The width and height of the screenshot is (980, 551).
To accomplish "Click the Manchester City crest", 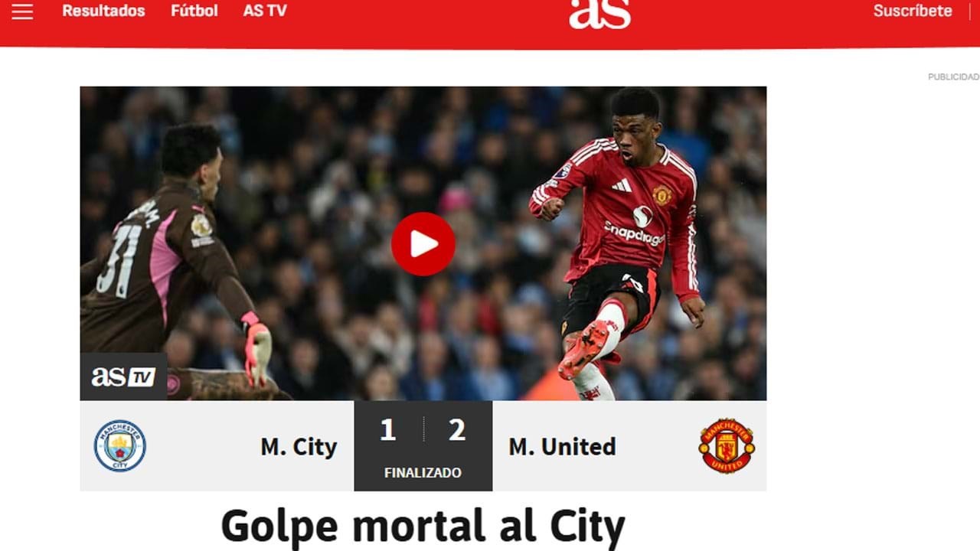I will pyautogui.click(x=120, y=445).
